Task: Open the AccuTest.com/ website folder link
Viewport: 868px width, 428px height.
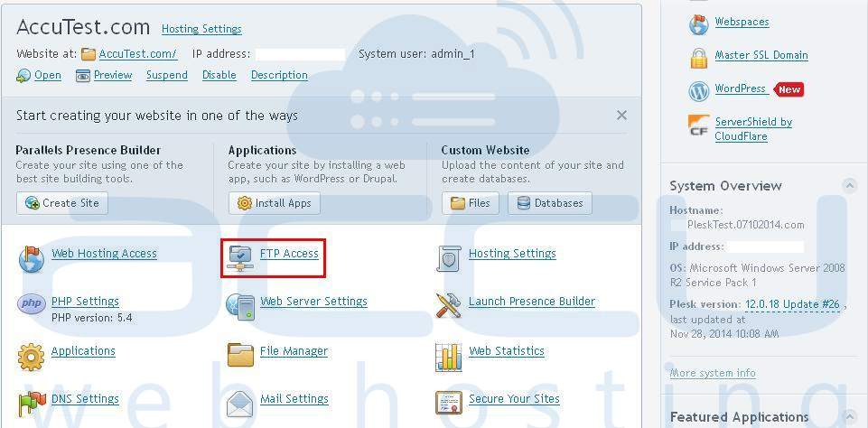Action: point(138,54)
